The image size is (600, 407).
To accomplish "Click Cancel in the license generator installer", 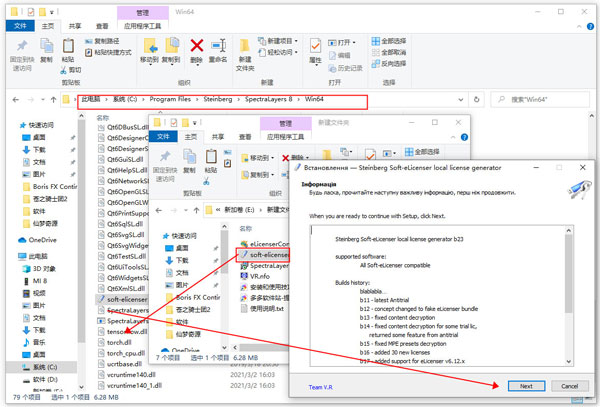I will (569, 386).
